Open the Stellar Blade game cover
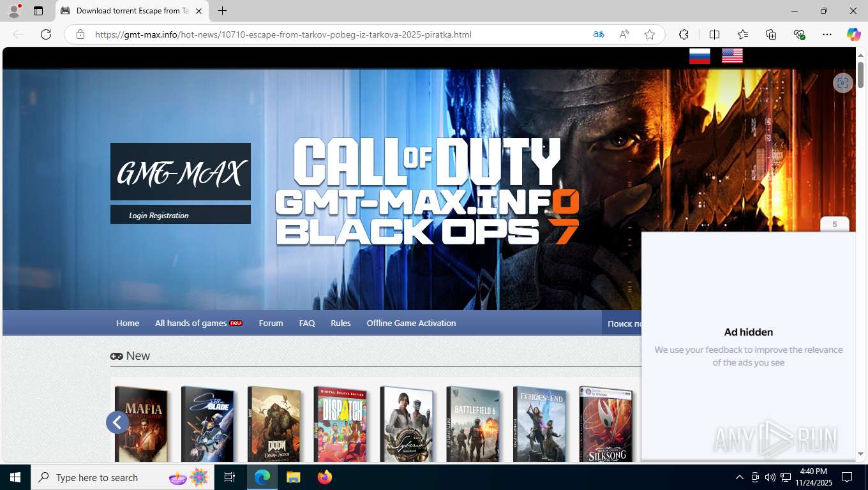 [x=207, y=424]
